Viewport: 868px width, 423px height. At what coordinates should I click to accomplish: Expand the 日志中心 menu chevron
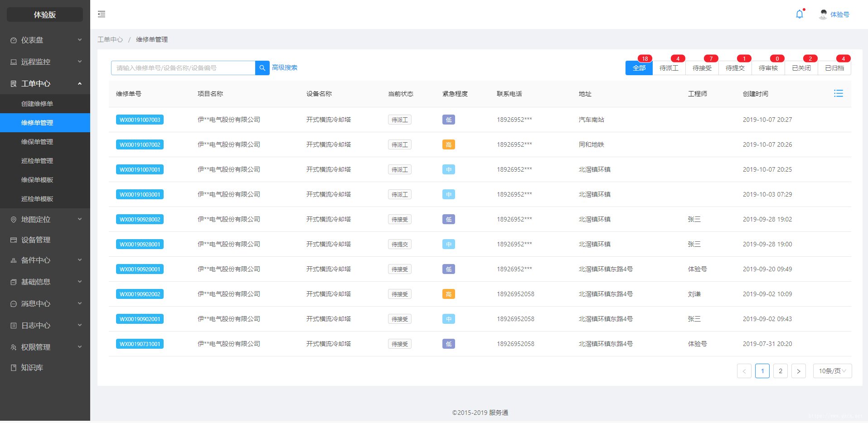[80, 325]
